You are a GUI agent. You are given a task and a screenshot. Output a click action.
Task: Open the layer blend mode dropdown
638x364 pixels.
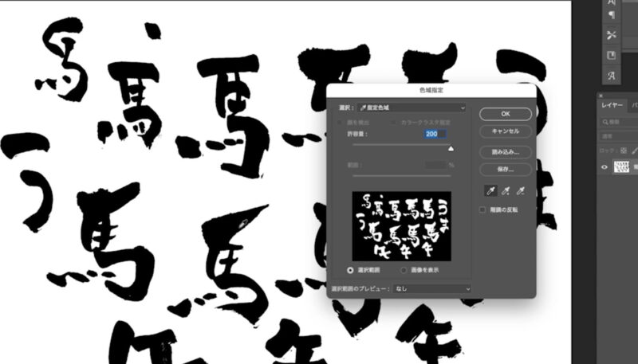point(620,136)
